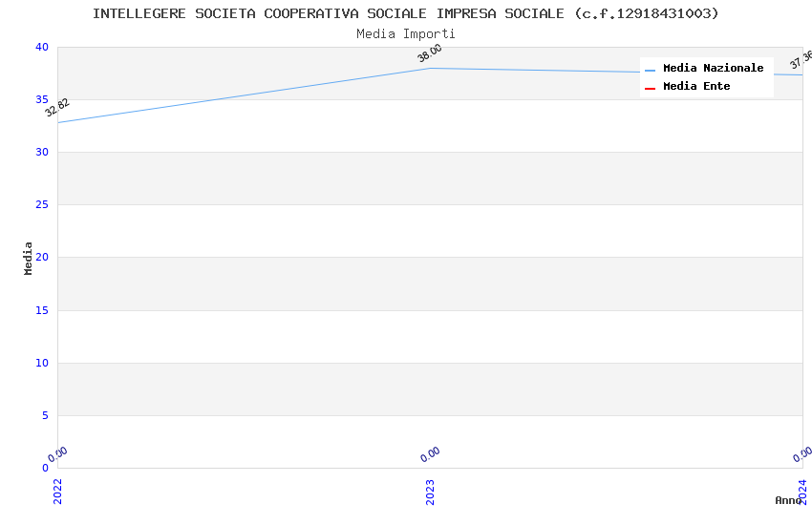Image resolution: width=812 pixels, height=525 pixels.
Task: Click the 25 y-axis tick label
Action: point(42,205)
